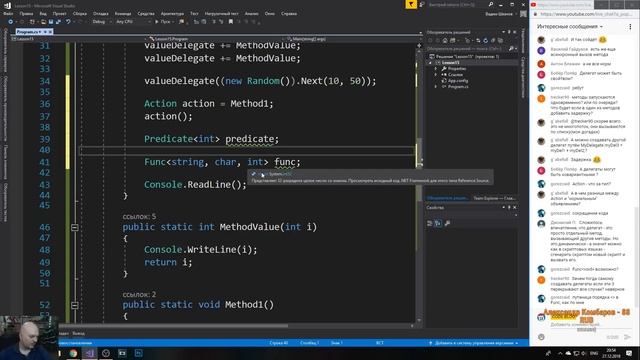Click the Visual Studio icon in the taskbar
Viewport: 640px width, 360px height.
point(90,353)
